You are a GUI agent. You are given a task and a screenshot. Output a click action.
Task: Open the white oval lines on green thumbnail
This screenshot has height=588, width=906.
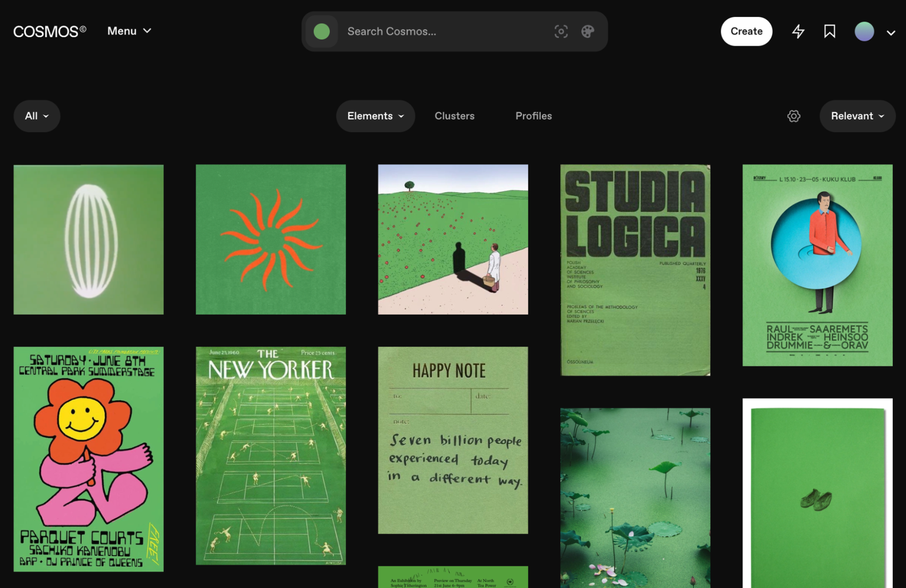88,239
